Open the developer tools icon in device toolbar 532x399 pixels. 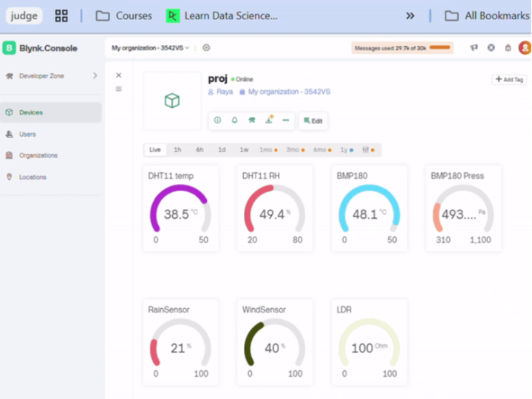[x=252, y=120]
